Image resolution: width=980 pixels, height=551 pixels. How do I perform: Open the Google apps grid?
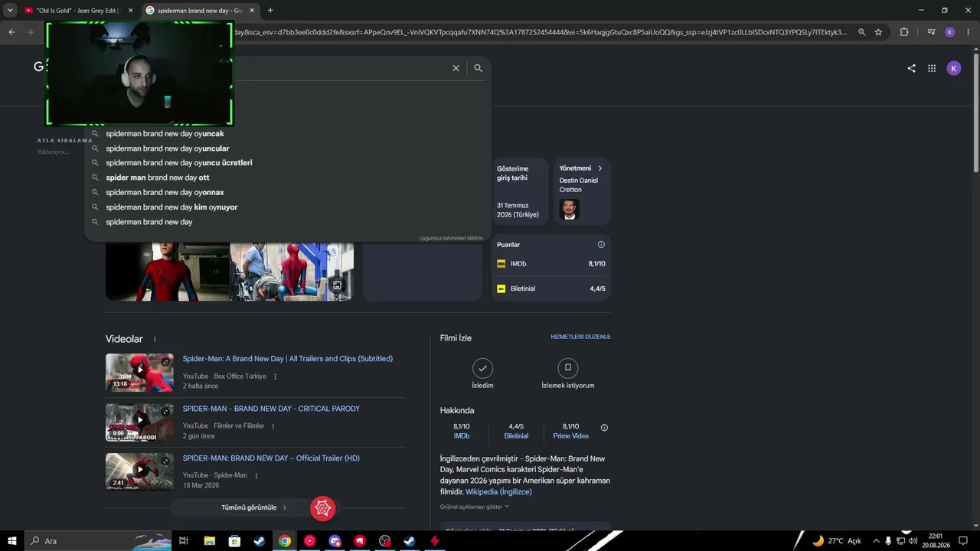coord(932,68)
